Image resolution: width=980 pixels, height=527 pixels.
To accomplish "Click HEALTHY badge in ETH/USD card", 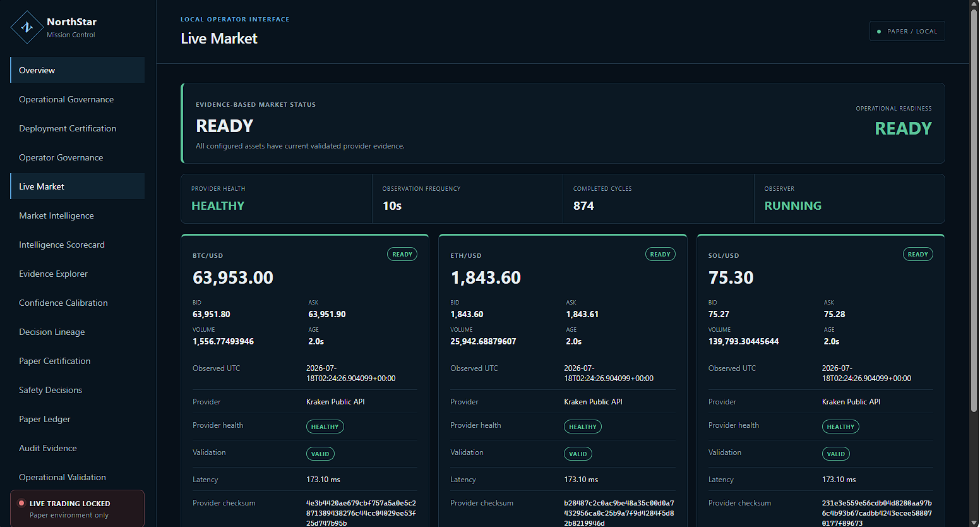I will pos(583,427).
